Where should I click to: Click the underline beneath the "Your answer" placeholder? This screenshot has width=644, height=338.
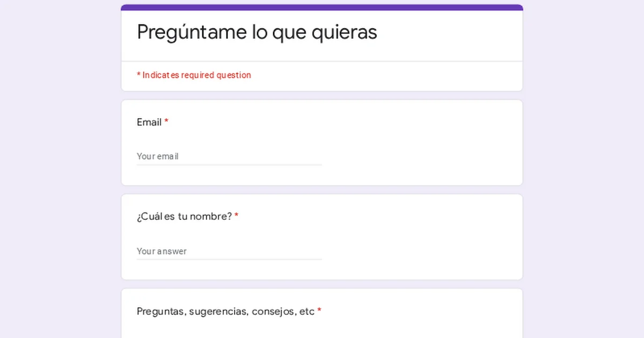pyautogui.click(x=229, y=260)
